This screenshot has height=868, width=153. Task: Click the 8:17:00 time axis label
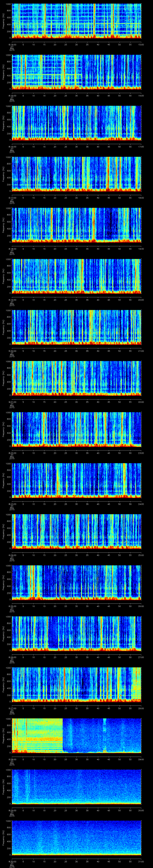click(12, 197)
